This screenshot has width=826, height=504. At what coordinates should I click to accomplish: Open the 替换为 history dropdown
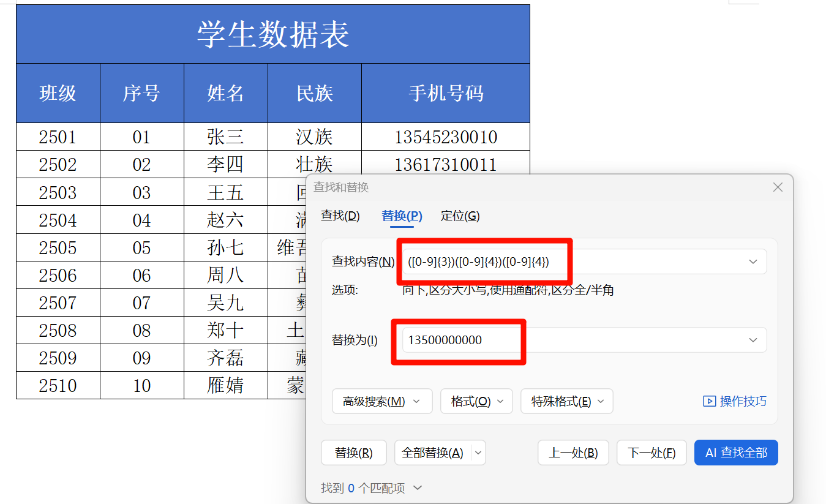[753, 340]
